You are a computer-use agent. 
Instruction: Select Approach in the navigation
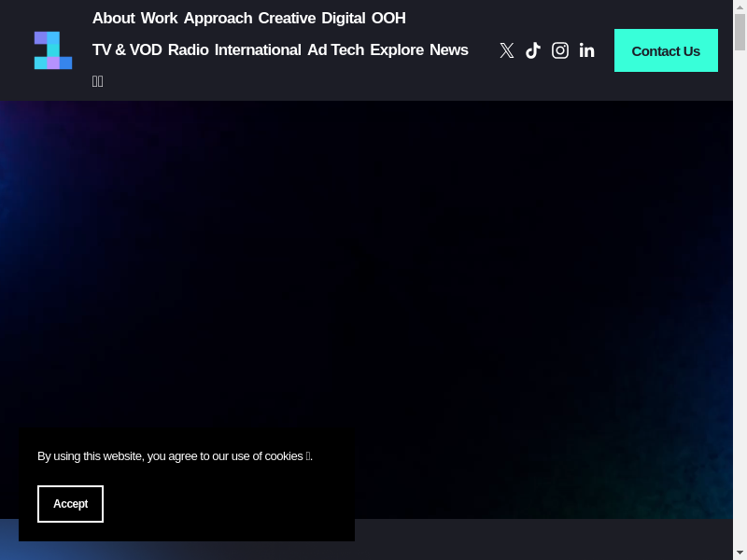(x=218, y=18)
